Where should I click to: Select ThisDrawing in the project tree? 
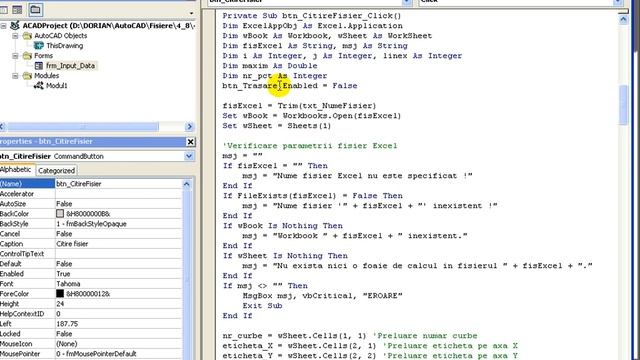(64, 46)
